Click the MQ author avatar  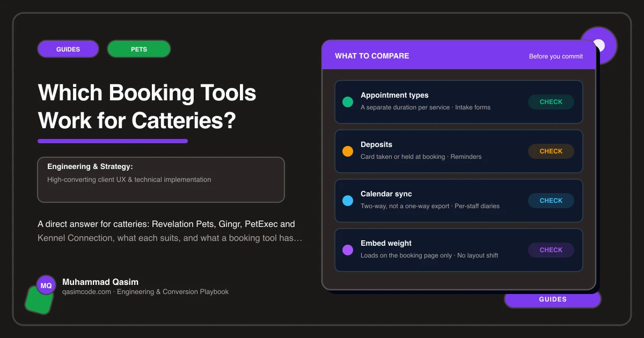46,285
